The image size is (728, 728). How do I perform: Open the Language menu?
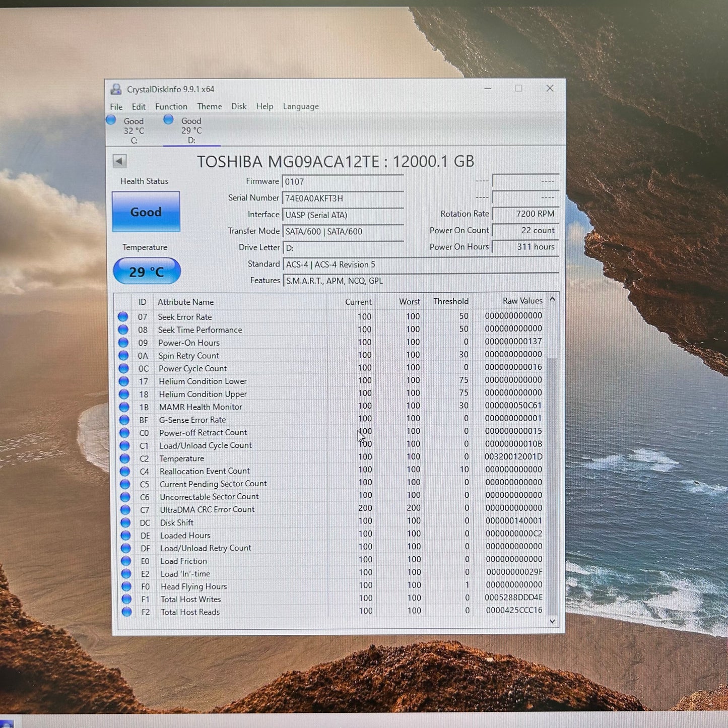coord(301,106)
